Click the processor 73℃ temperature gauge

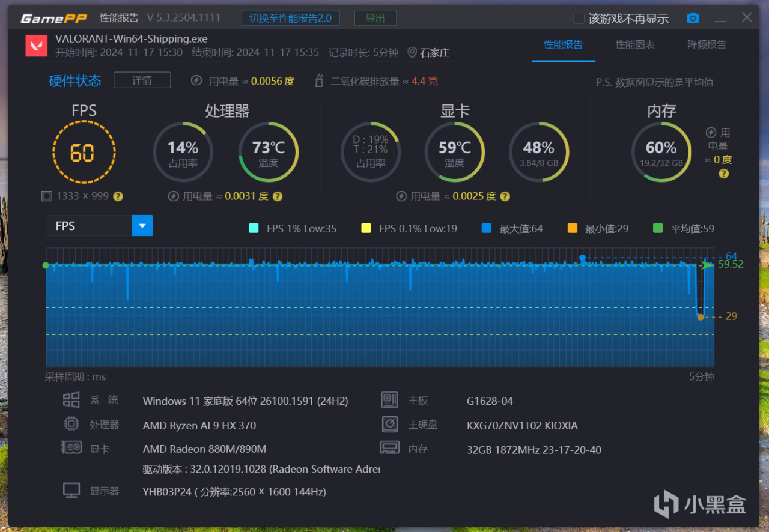tap(269, 152)
